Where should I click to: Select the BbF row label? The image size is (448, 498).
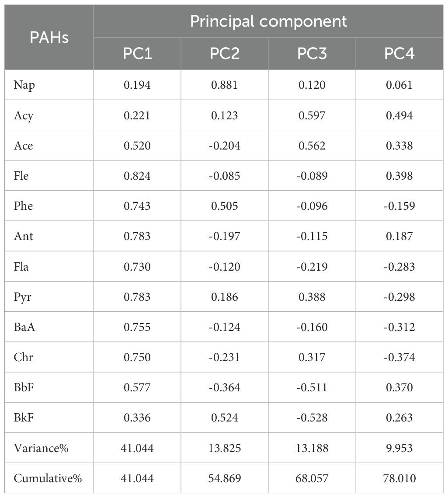[x=23, y=387]
